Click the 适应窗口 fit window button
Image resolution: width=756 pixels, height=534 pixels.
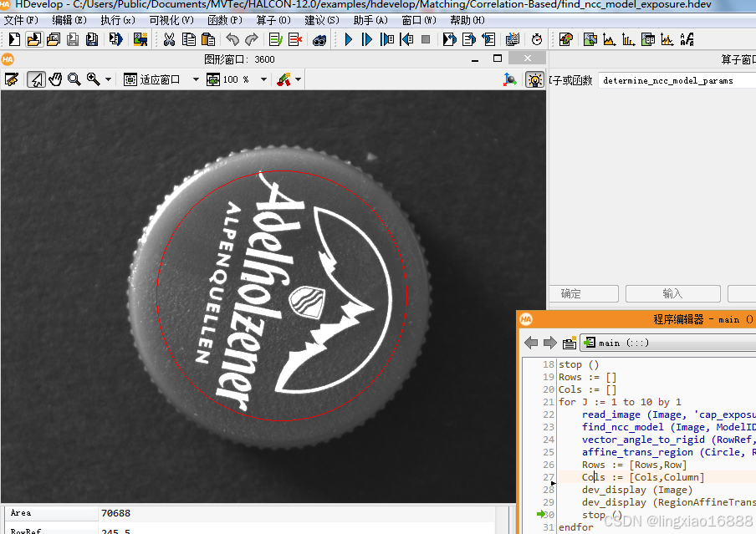point(152,79)
